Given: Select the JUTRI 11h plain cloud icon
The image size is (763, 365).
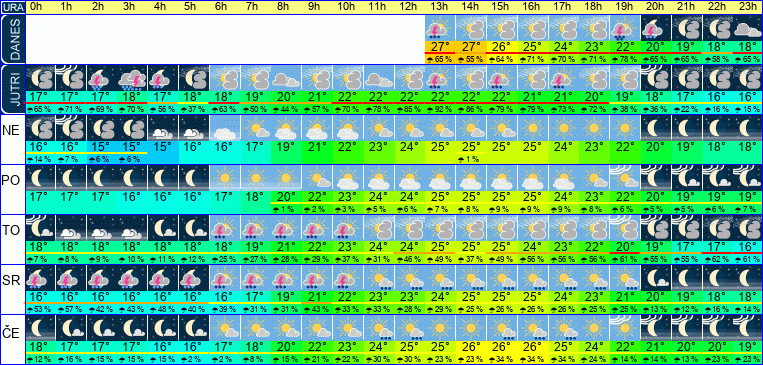Looking at the screenshot, I should [379, 77].
